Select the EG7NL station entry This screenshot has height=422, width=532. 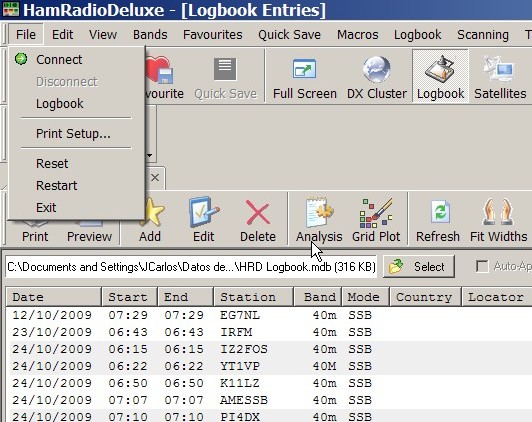click(240, 315)
